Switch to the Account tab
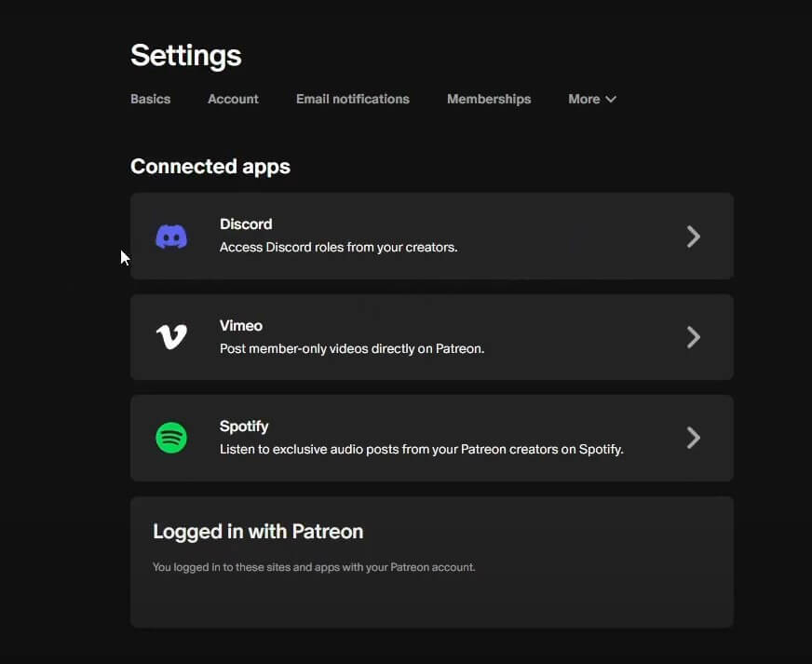This screenshot has height=664, width=812. tap(233, 99)
